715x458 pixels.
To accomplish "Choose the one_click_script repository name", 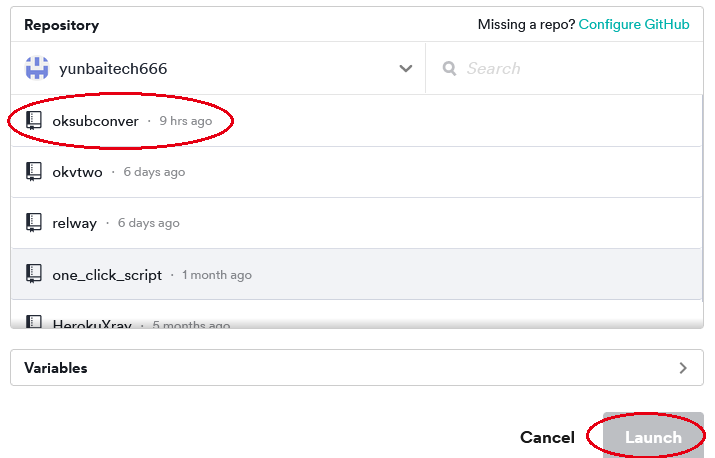I will (107, 275).
